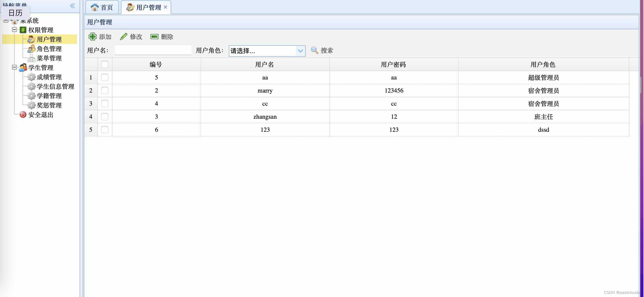Focus the 用户名 input field

click(153, 50)
